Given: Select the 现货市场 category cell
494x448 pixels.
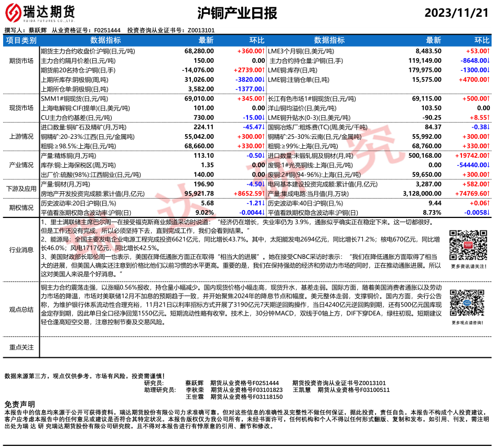Looking at the screenshot, I should click(x=22, y=108).
